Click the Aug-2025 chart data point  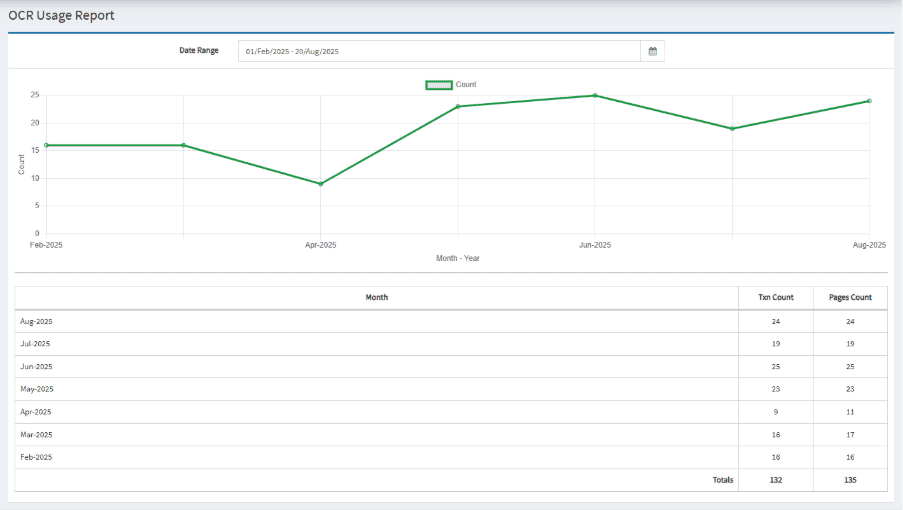point(869,101)
